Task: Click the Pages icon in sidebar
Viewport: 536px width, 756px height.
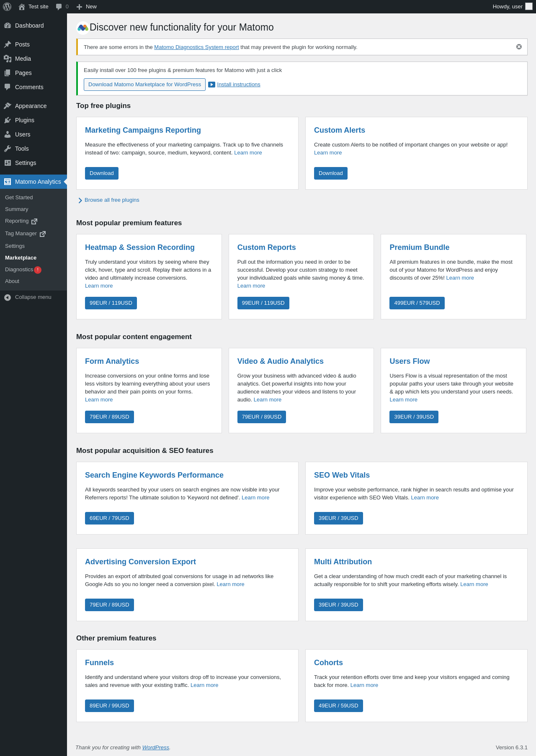Action: tap(8, 73)
